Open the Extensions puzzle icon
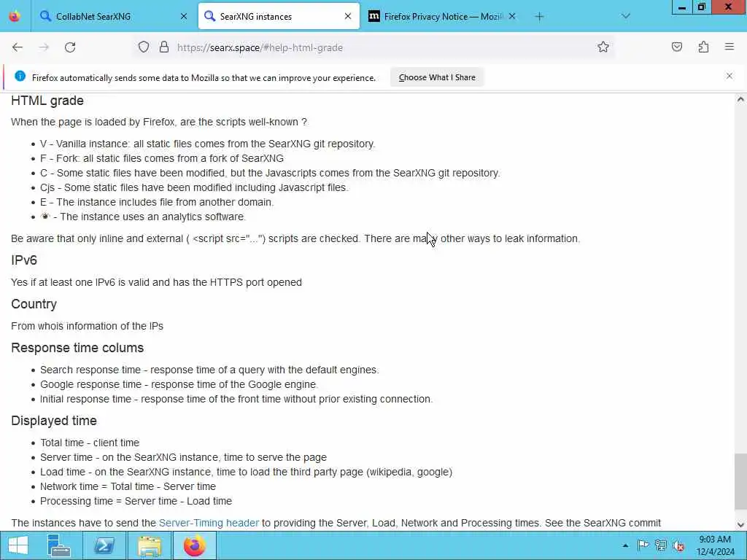Image resolution: width=747 pixels, height=560 pixels. tap(704, 47)
